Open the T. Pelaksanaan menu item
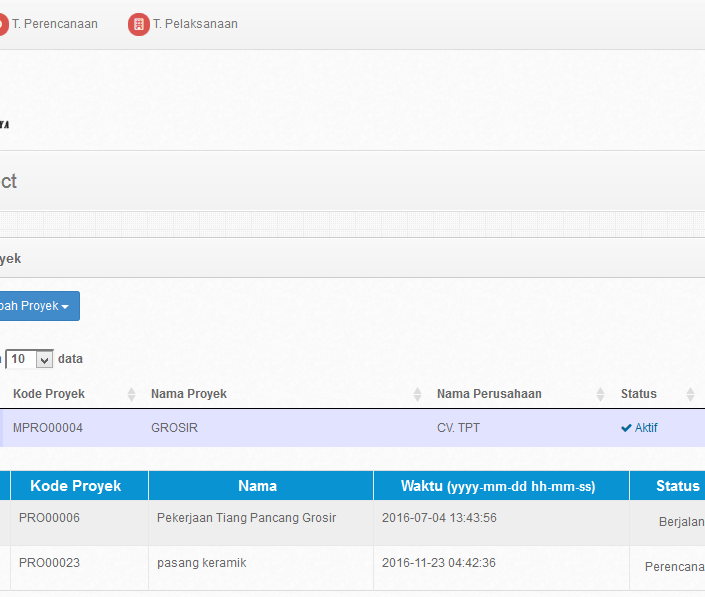Viewport: 705px width, 597px height. click(x=195, y=24)
